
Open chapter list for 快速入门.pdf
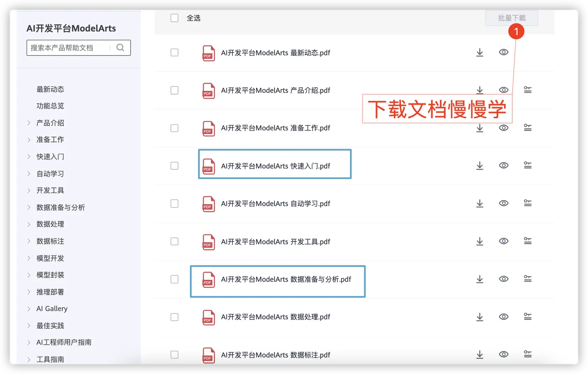(x=528, y=166)
